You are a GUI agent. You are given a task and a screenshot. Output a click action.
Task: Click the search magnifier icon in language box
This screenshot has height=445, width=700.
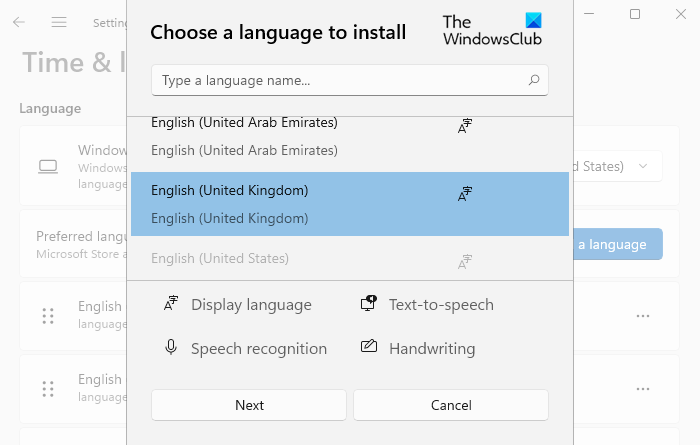click(534, 80)
